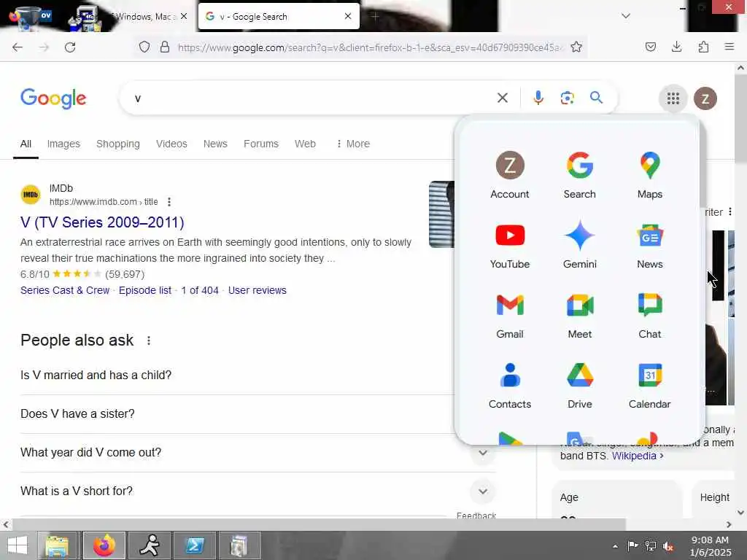Screen dimensions: 747x560
Task: Open People also ask options menu
Action: [x=149, y=341]
